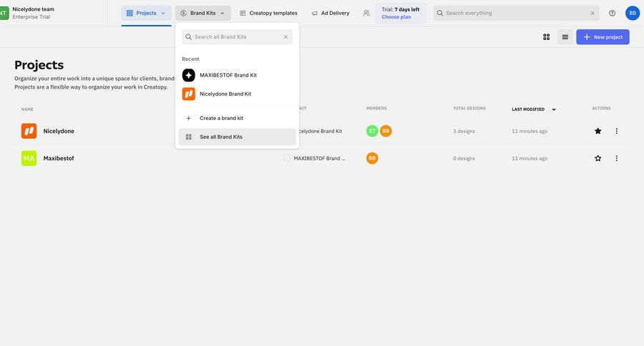
Task: Click the Nicelydone project orange logo
Action: click(29, 131)
